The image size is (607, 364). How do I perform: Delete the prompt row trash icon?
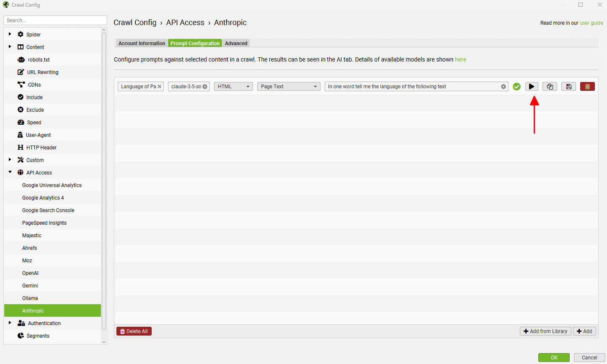pos(587,87)
